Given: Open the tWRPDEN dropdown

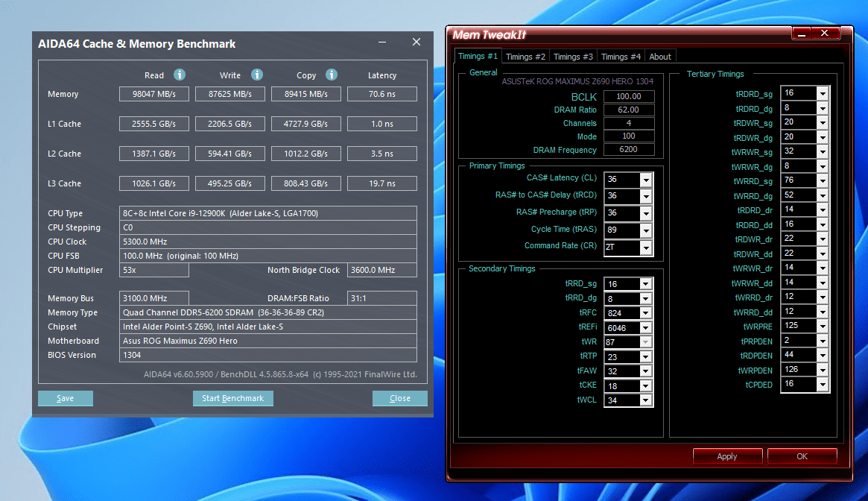Looking at the screenshot, I should pyautogui.click(x=823, y=371).
